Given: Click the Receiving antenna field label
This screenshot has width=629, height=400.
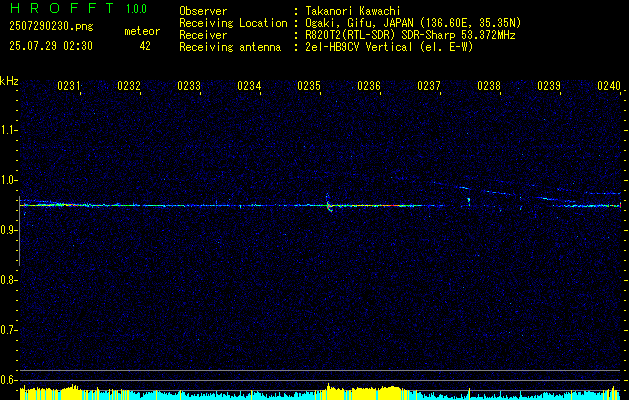Looking at the screenshot, I should point(230,47).
